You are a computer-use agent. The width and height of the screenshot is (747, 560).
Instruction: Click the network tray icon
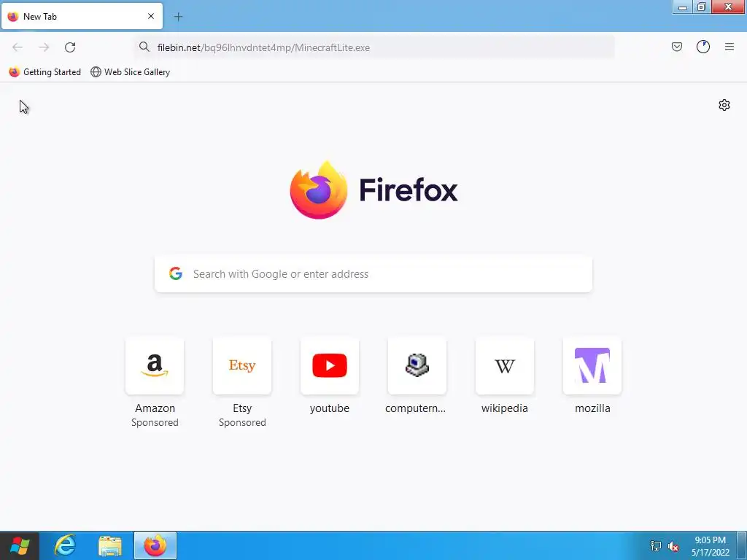click(656, 546)
